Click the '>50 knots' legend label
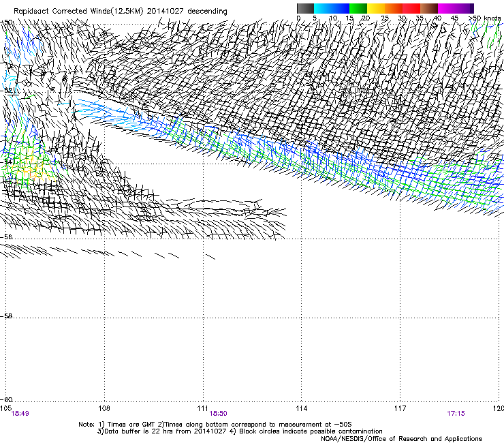Screen dimensions: 504x443 [x=484, y=18]
